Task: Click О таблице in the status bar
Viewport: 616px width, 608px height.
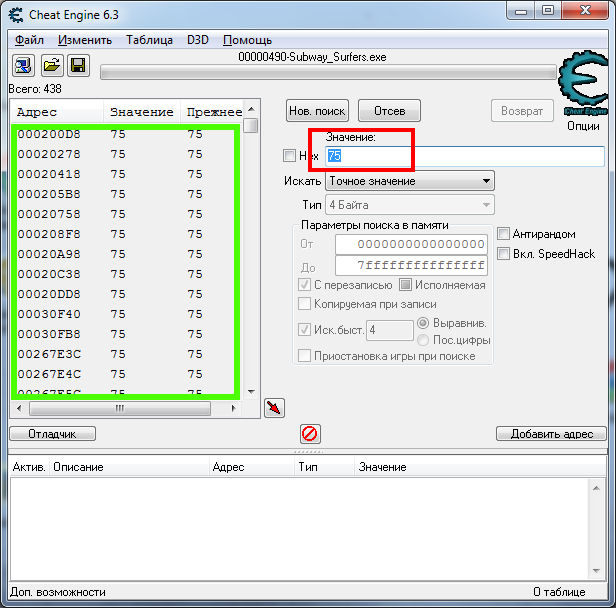Action: click(559, 592)
